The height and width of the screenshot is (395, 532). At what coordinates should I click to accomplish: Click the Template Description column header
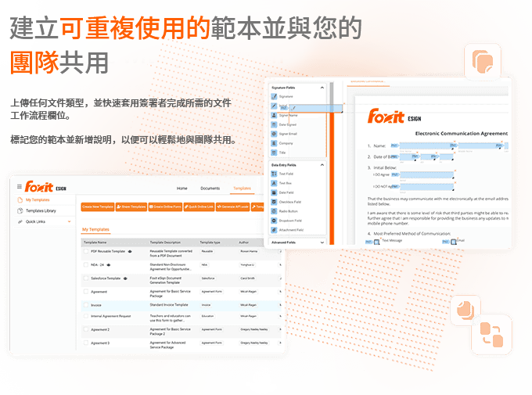coord(165,242)
